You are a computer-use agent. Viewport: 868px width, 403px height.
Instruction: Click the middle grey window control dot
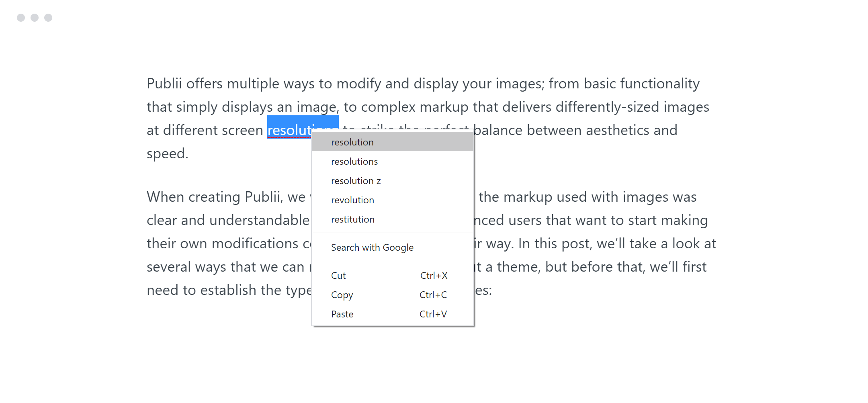(x=34, y=17)
